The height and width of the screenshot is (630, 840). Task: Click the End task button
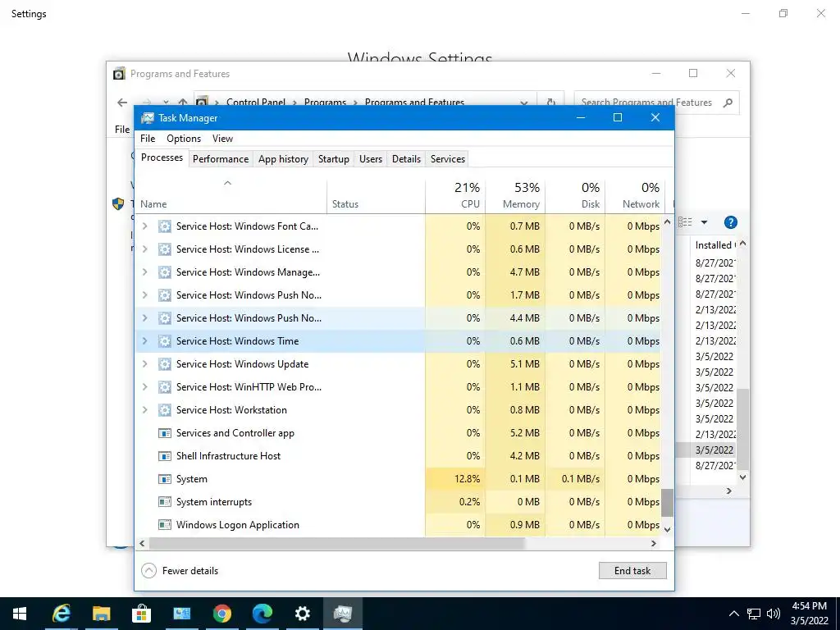632,571
